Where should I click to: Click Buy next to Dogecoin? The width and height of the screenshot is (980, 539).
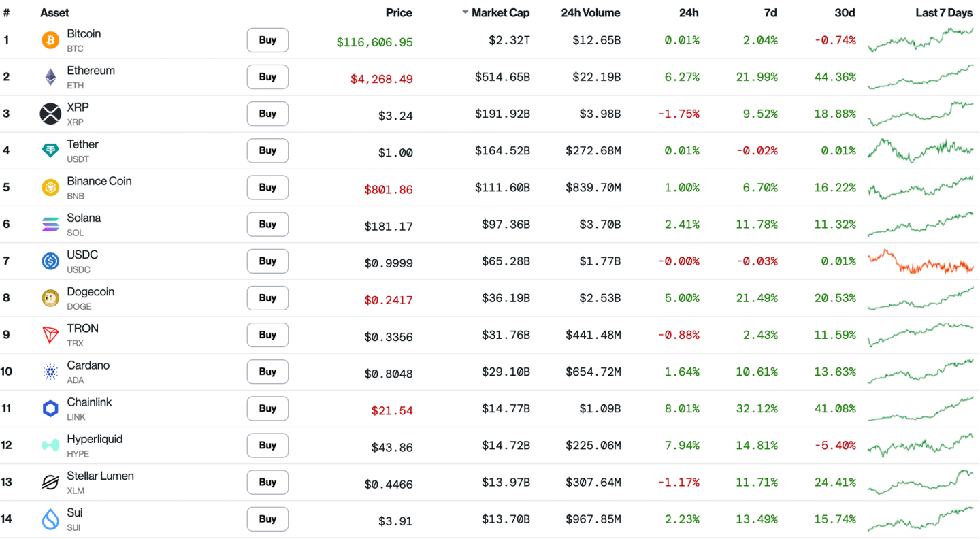click(267, 297)
